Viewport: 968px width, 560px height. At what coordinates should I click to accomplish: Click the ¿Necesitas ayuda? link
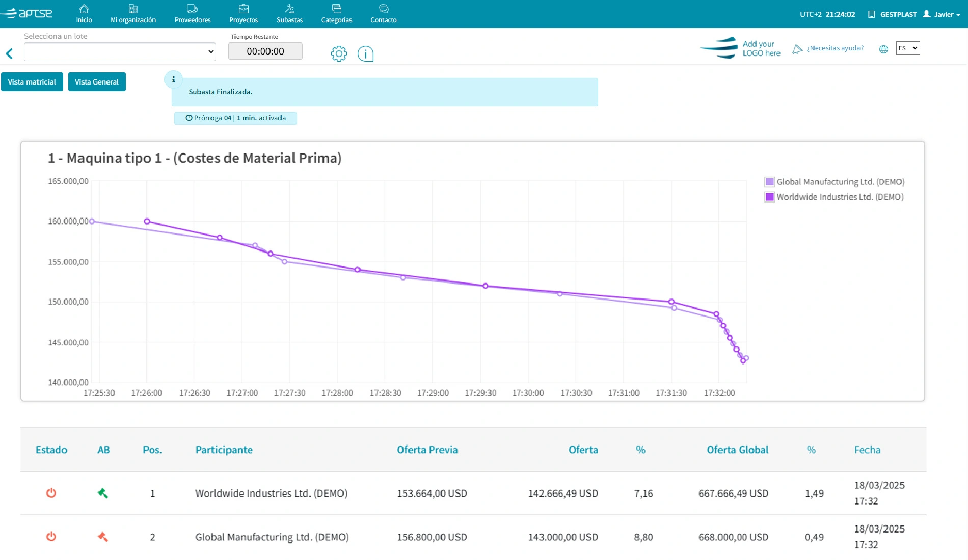click(x=835, y=48)
